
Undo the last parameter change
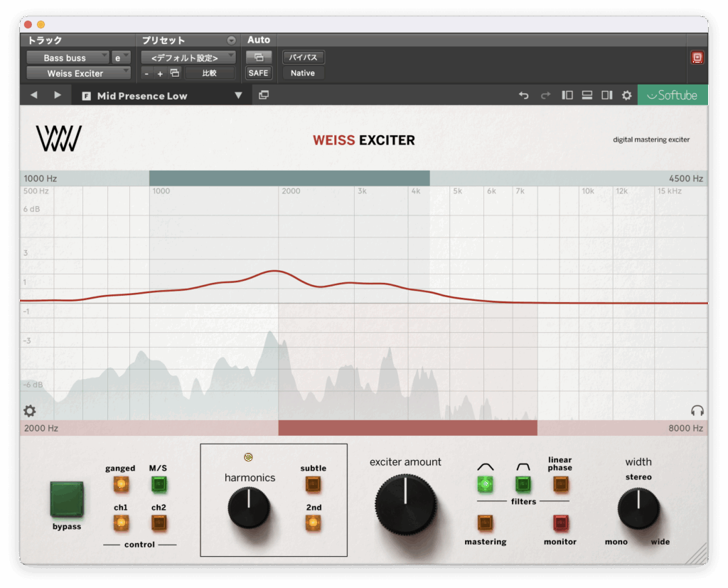tap(524, 95)
